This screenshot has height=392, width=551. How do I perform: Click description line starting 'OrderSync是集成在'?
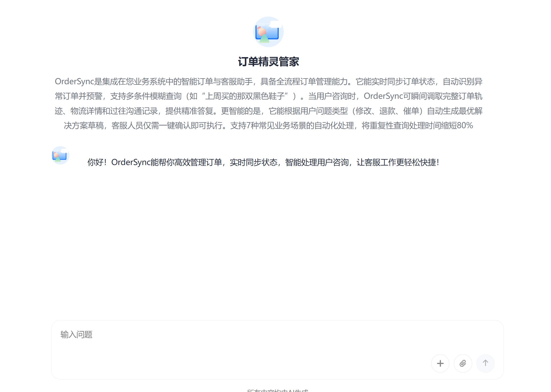click(268, 82)
